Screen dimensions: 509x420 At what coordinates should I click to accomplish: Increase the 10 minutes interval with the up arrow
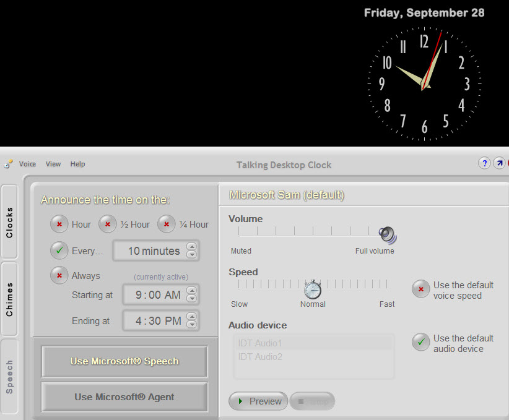[192, 247]
